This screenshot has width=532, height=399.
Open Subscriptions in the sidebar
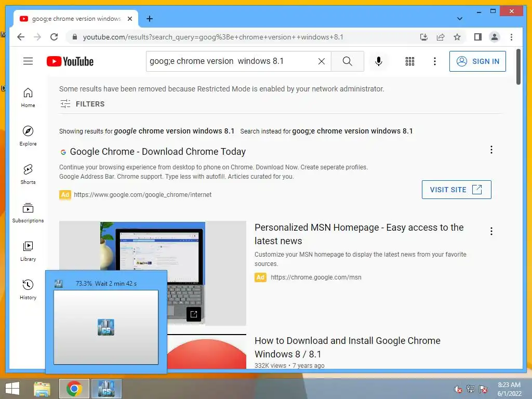point(28,212)
